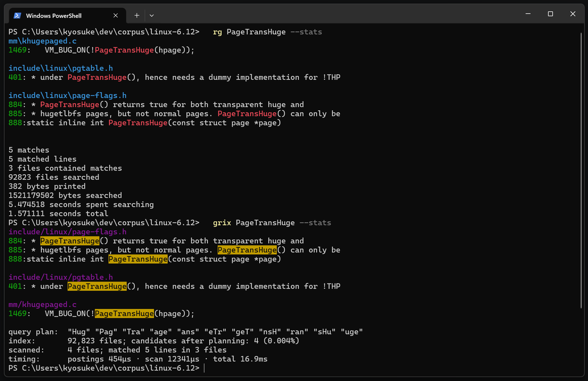Click the 'query plan:' label
Viewport: 588px width, 381px height.
click(x=33, y=332)
